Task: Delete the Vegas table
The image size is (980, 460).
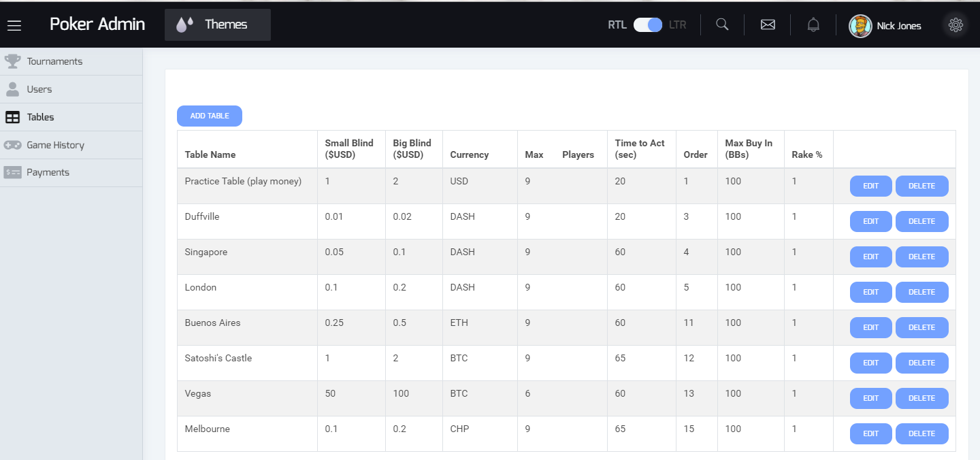Action: 921,398
